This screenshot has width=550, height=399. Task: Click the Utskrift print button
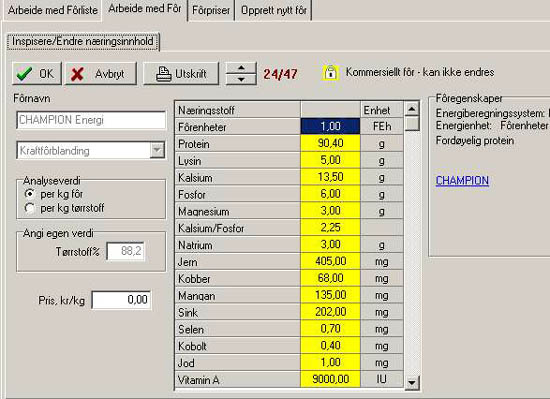(181, 74)
